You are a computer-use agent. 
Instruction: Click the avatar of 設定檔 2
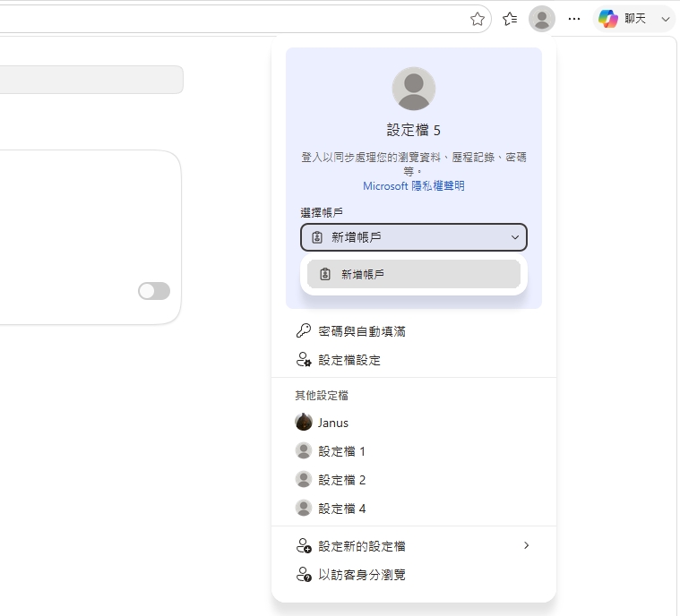coord(304,479)
